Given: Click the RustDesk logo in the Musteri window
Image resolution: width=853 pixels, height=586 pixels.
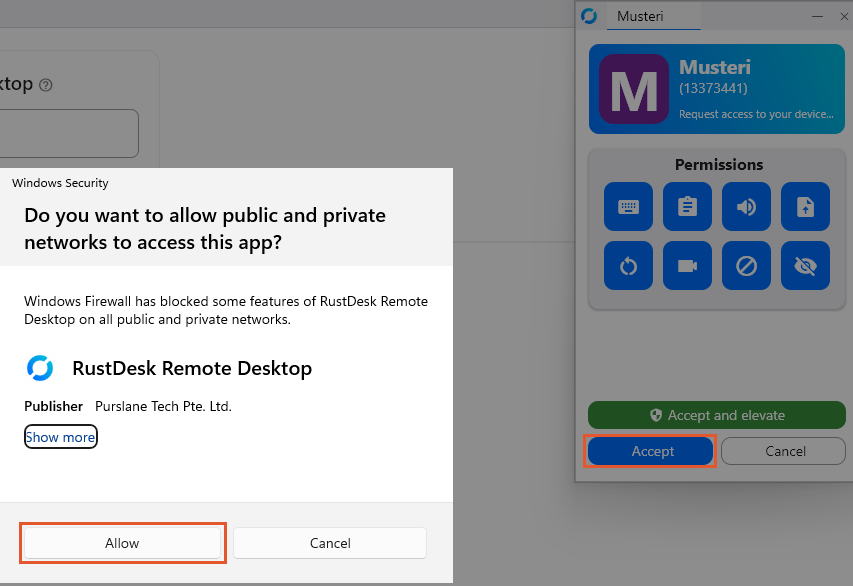Looking at the screenshot, I should click(x=589, y=16).
